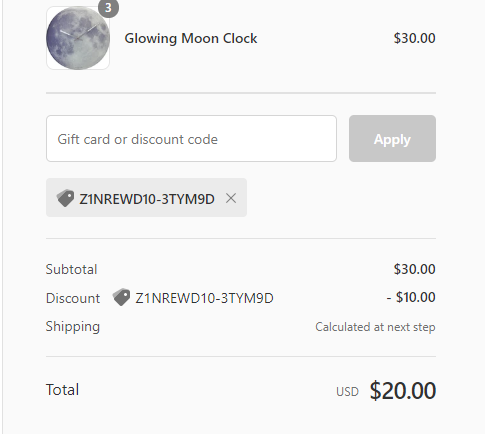Click the discount code text in the Discount row

204,298
